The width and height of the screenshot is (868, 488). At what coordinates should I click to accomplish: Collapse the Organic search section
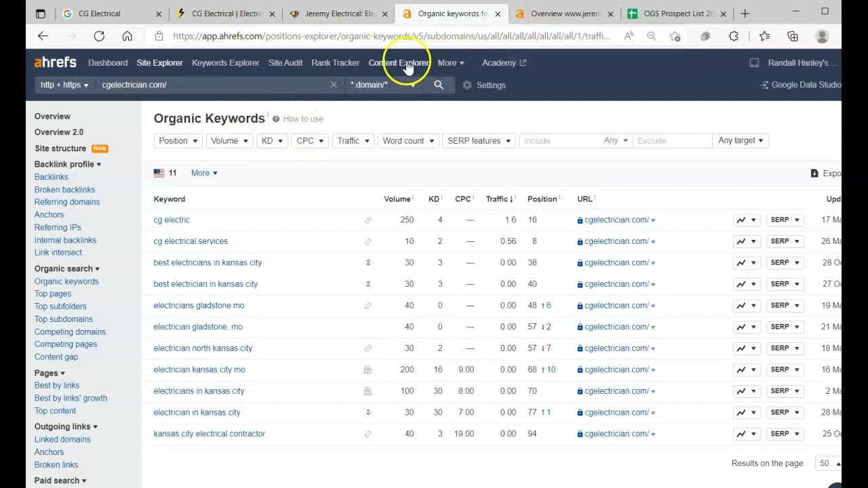pos(66,268)
